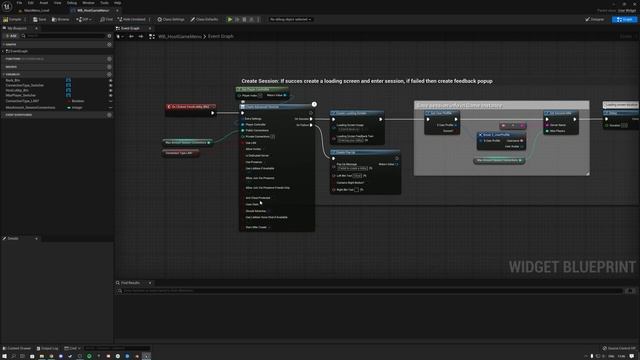Open the Diff dropdown in the toolbar
Screen dimensions: 640x360
(83, 19)
